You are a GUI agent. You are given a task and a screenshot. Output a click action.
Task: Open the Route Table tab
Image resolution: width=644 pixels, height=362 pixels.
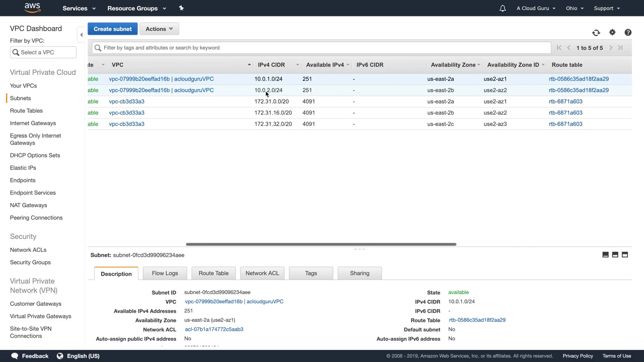tap(213, 274)
